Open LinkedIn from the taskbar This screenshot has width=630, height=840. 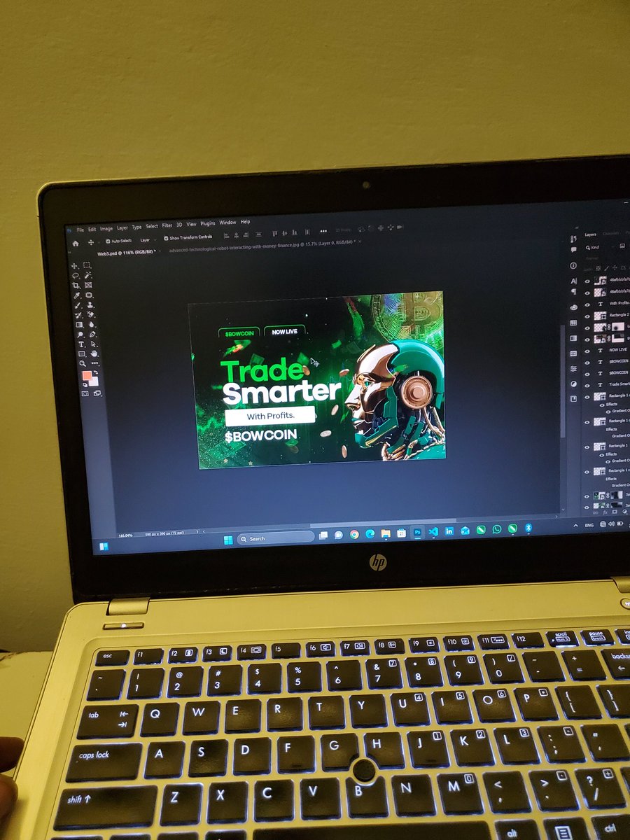click(449, 530)
